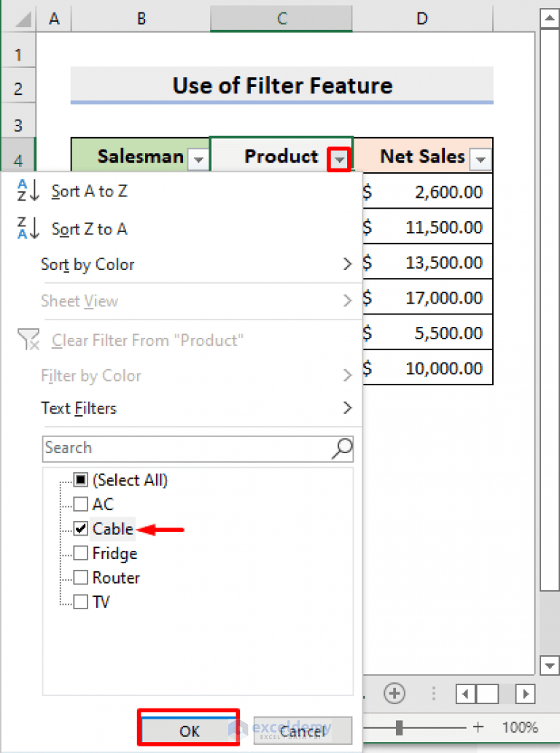
Task: Expand the Sort by Color submenu
Action: (87, 265)
